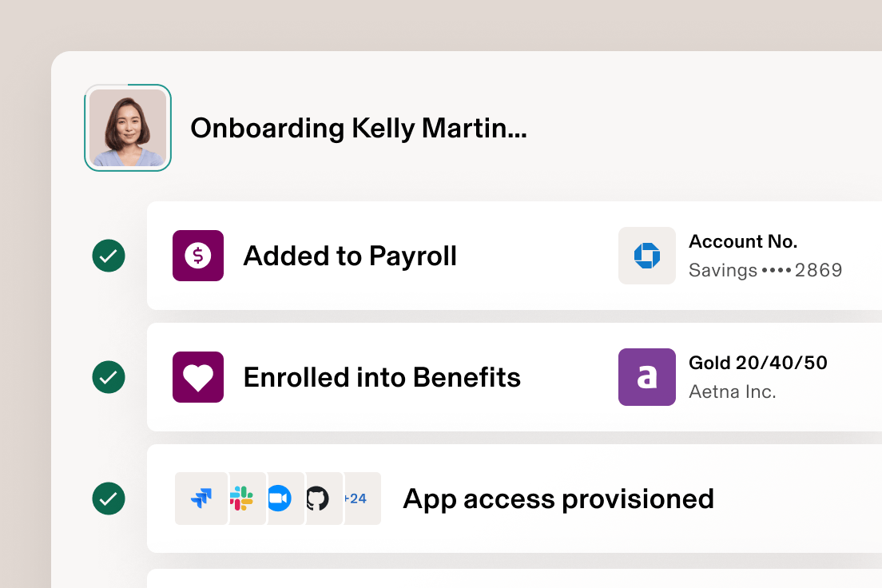The image size is (882, 588).
Task: Select the Jira app icon
Action: point(201,498)
